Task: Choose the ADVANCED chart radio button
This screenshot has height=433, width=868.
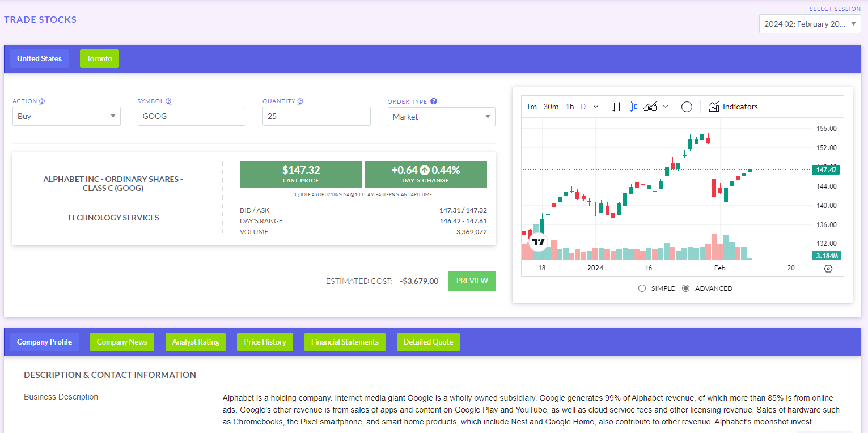Action: point(685,288)
